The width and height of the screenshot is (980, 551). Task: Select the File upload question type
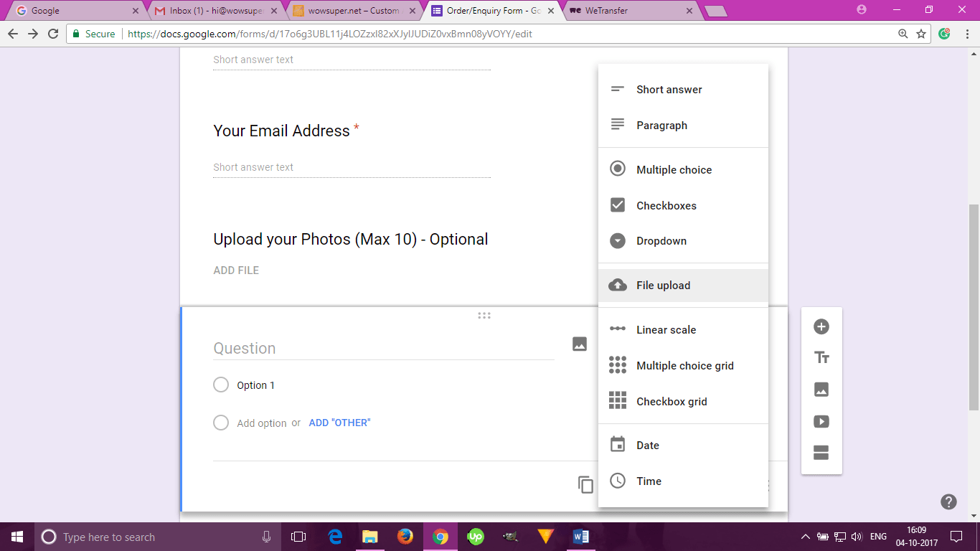coord(662,285)
